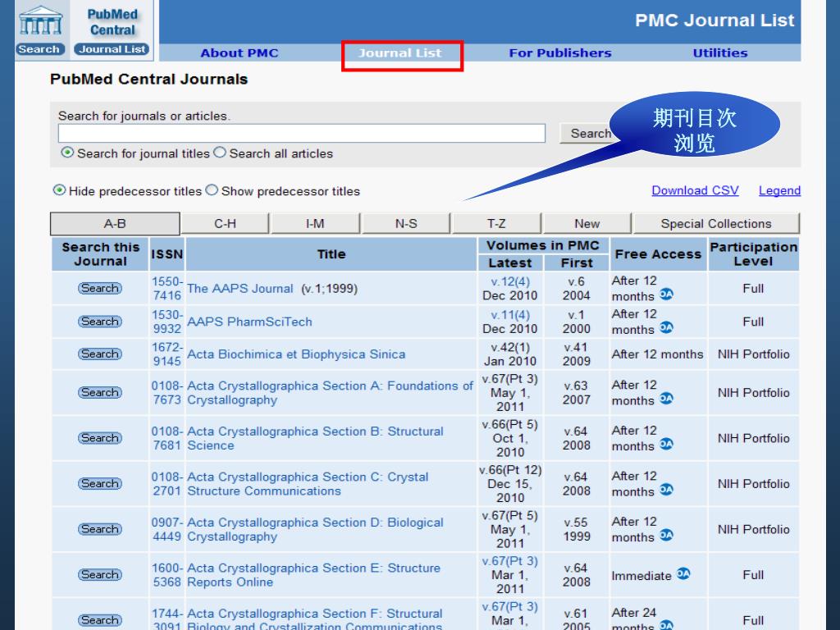Click Search button for Acta Crystallographica Section F
Viewport: 840px width, 630px height.
100,620
